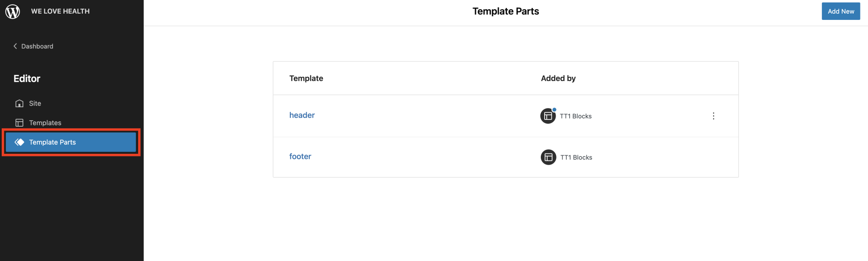Select the Templates label in sidebar

(x=45, y=123)
